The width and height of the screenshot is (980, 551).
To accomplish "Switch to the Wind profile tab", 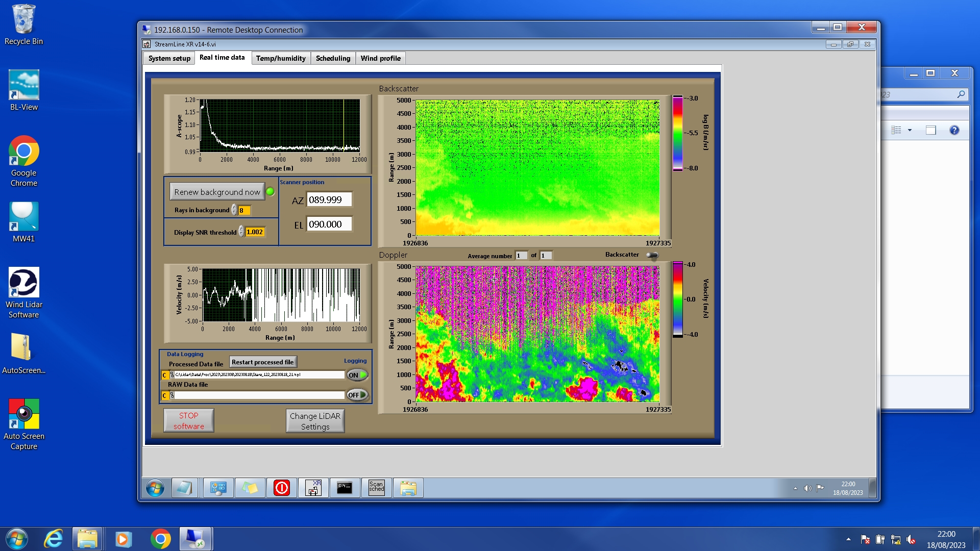I will (x=380, y=58).
